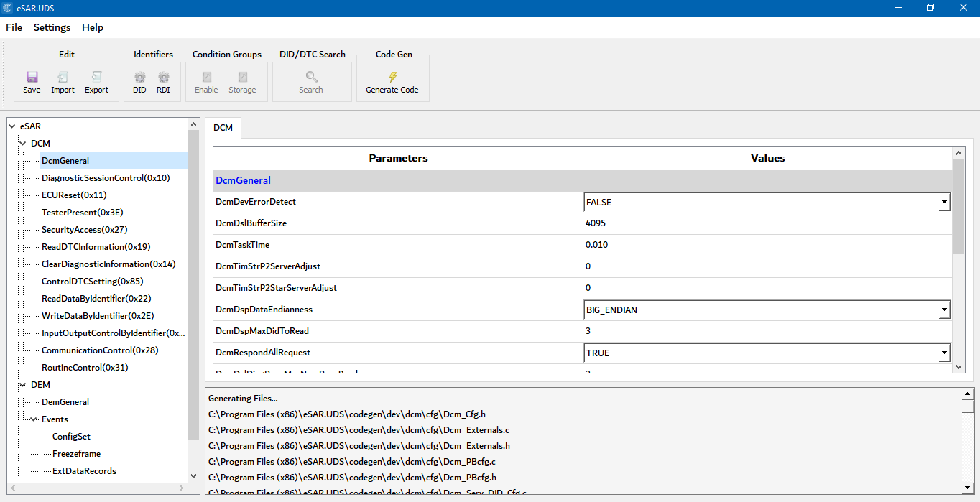Select DemGeneral in the tree
980x502 pixels.
pyautogui.click(x=65, y=402)
